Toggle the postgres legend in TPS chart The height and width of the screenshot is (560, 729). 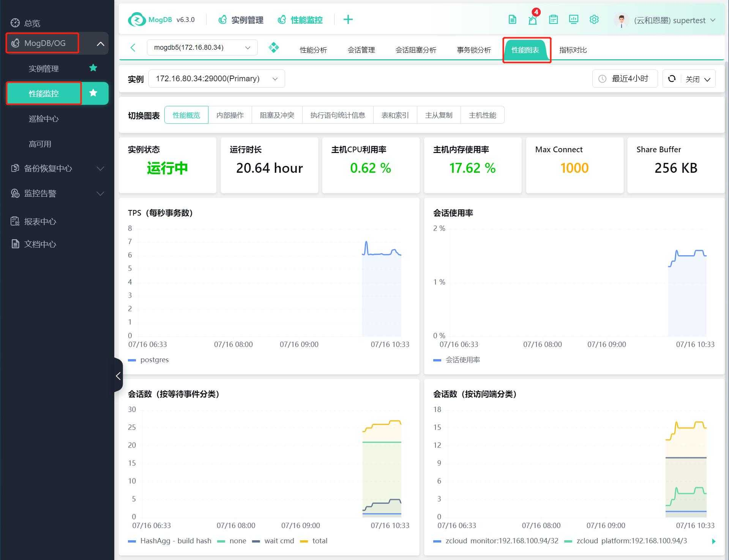point(148,360)
